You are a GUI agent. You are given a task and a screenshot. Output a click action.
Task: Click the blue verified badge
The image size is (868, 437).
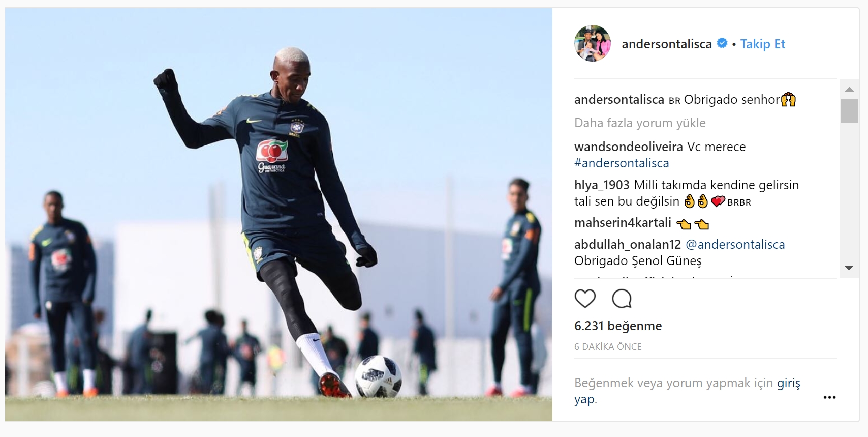pos(722,43)
